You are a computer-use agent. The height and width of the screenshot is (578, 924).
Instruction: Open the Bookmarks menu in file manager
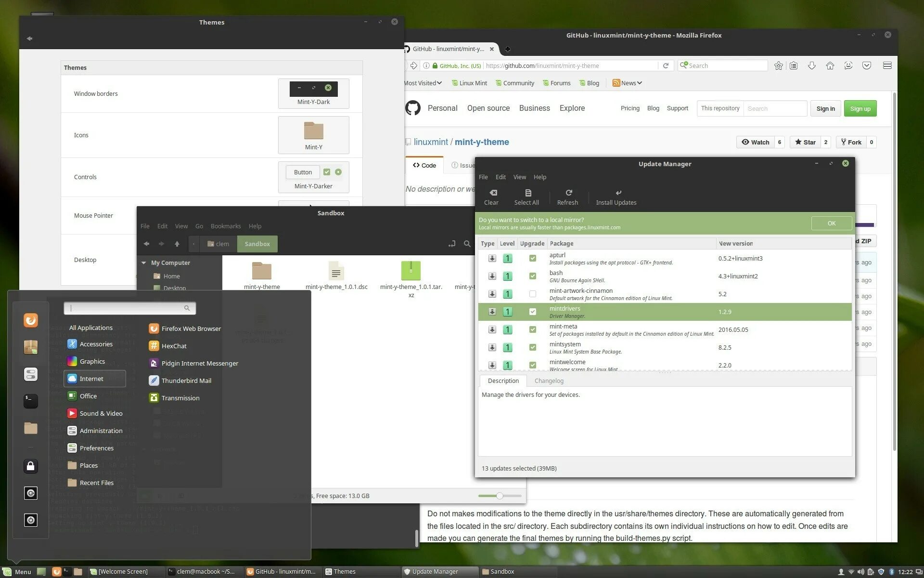click(x=225, y=226)
